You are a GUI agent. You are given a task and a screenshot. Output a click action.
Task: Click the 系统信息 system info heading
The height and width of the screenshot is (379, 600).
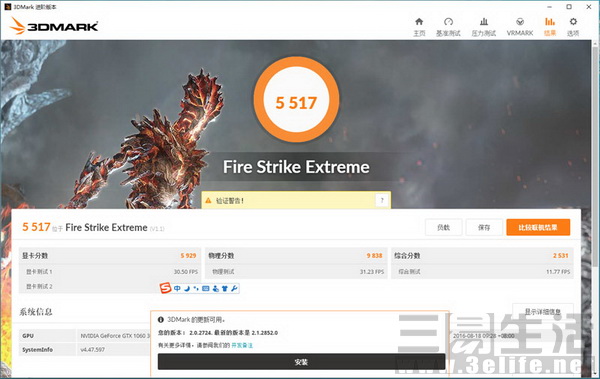click(36, 312)
